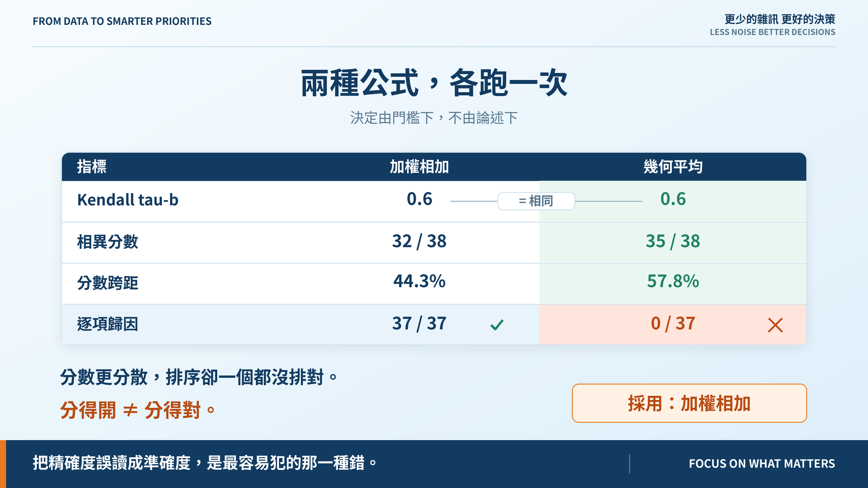Click the 44.3% value
Screen dimensions: 868x488
click(x=420, y=281)
